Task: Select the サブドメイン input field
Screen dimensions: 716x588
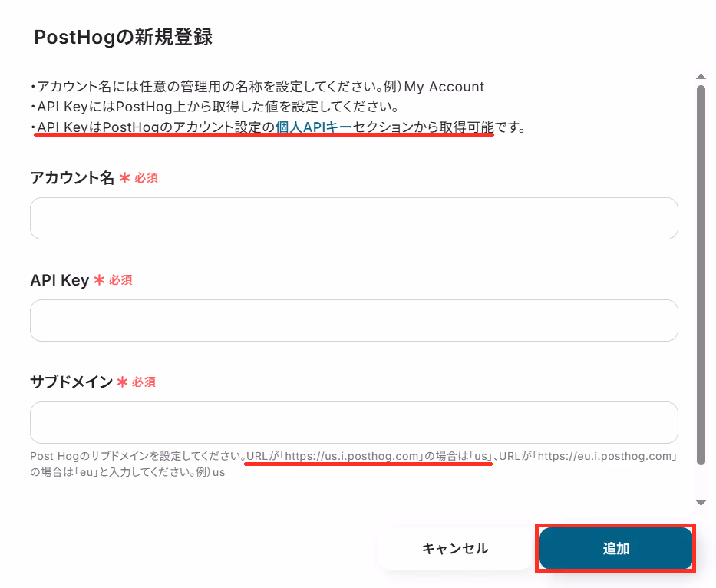Action: point(354,423)
